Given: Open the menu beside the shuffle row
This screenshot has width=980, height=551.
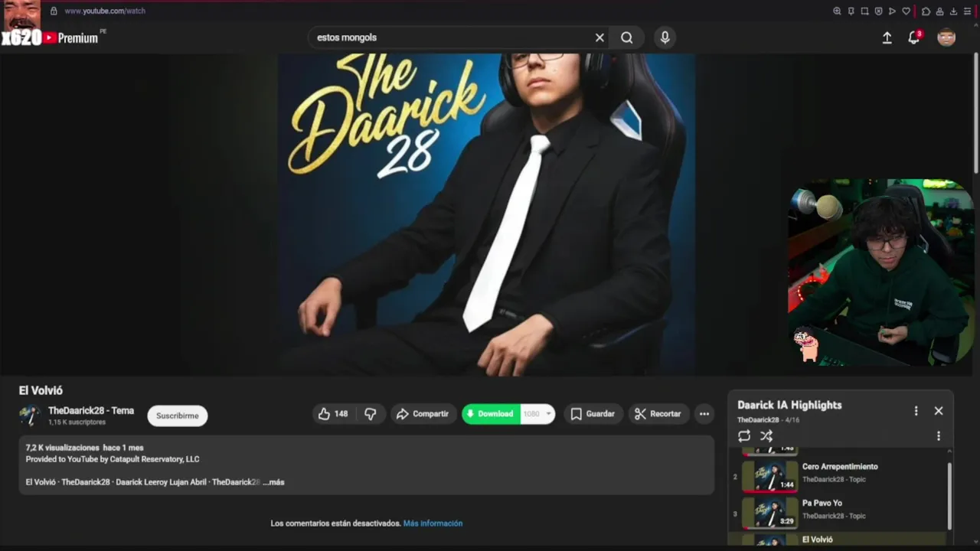Looking at the screenshot, I should tap(939, 436).
